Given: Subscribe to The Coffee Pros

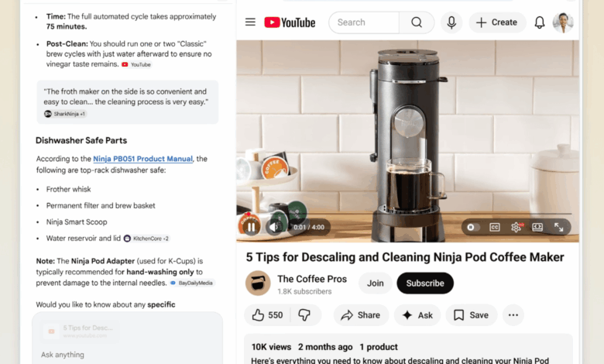Looking at the screenshot, I should click(x=425, y=283).
